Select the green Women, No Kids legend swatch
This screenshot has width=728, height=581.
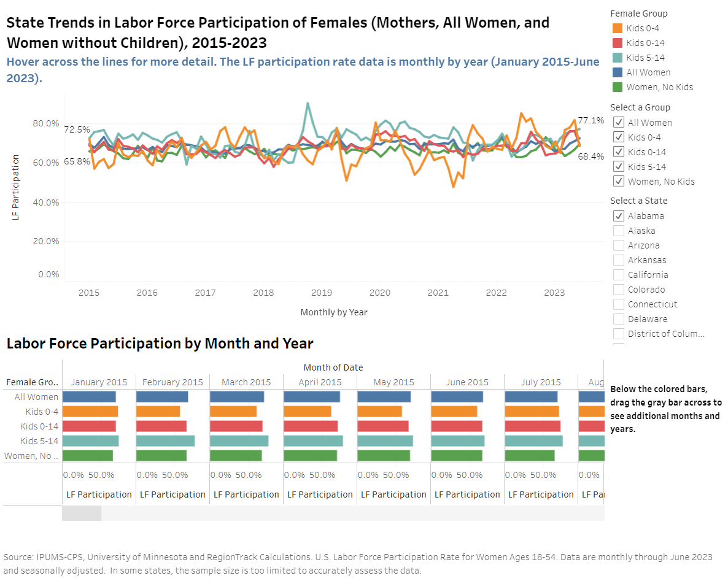tap(617, 87)
